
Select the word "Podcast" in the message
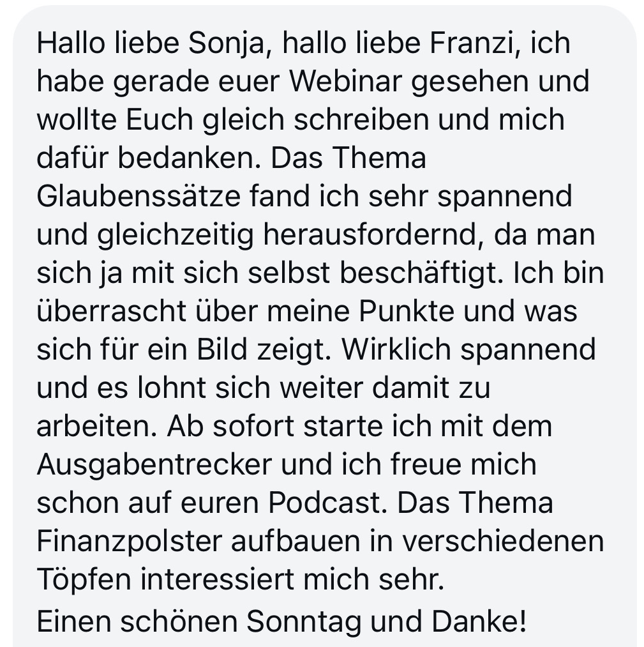tap(327, 503)
